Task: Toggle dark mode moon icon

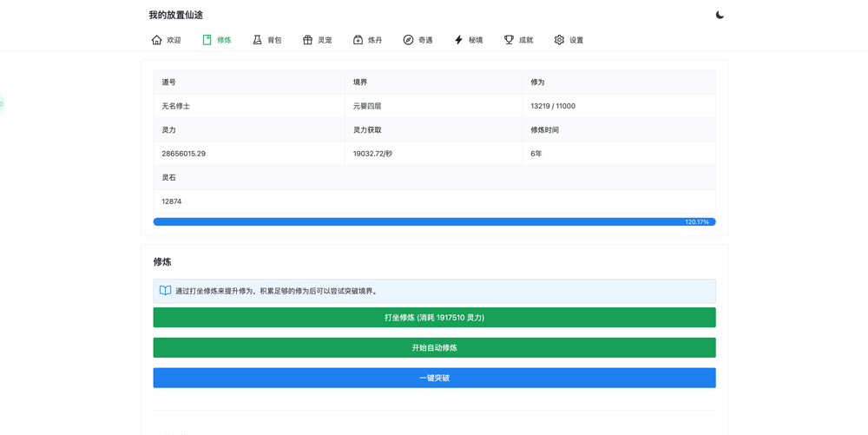Action: coord(720,15)
